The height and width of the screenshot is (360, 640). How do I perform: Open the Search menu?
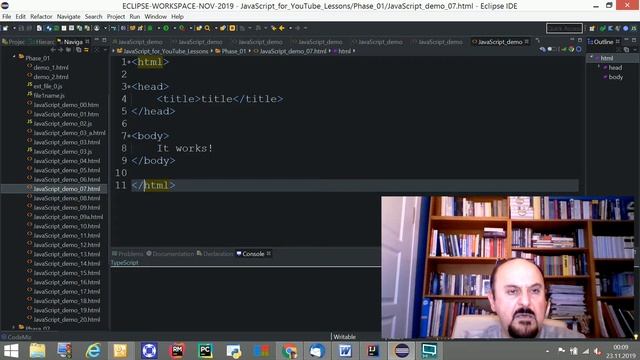93,17
